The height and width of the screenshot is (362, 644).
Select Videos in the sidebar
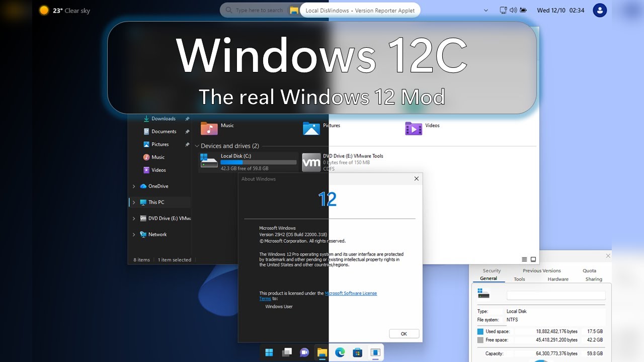158,170
